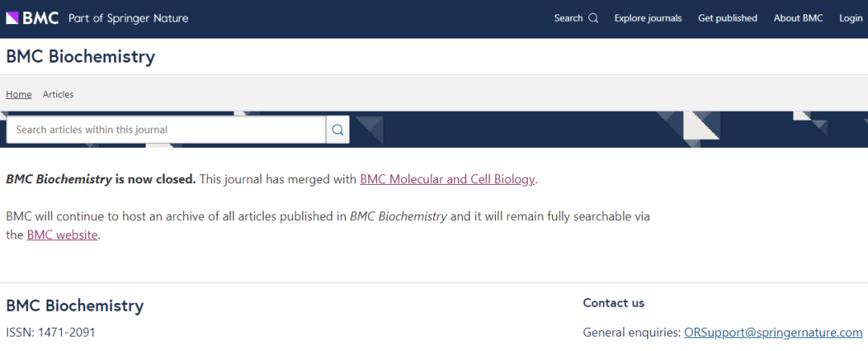The height and width of the screenshot is (351, 868).
Task: Open the header Search label
Action: 568,18
